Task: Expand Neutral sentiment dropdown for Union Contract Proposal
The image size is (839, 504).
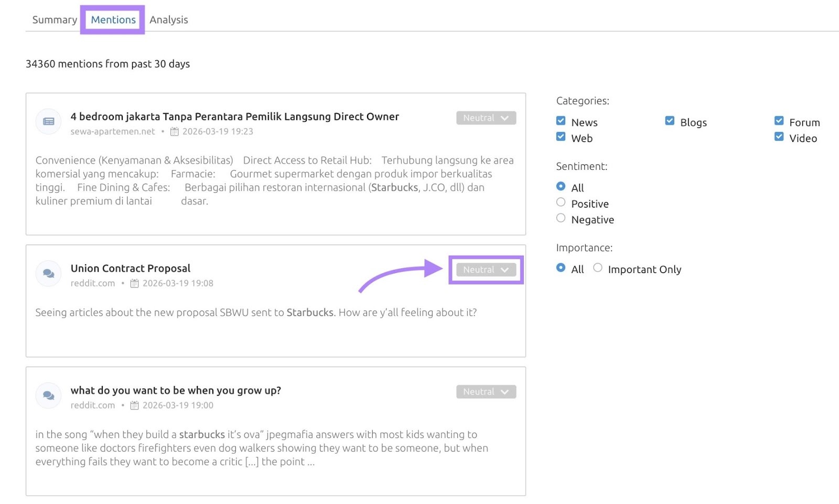Action: tap(486, 270)
